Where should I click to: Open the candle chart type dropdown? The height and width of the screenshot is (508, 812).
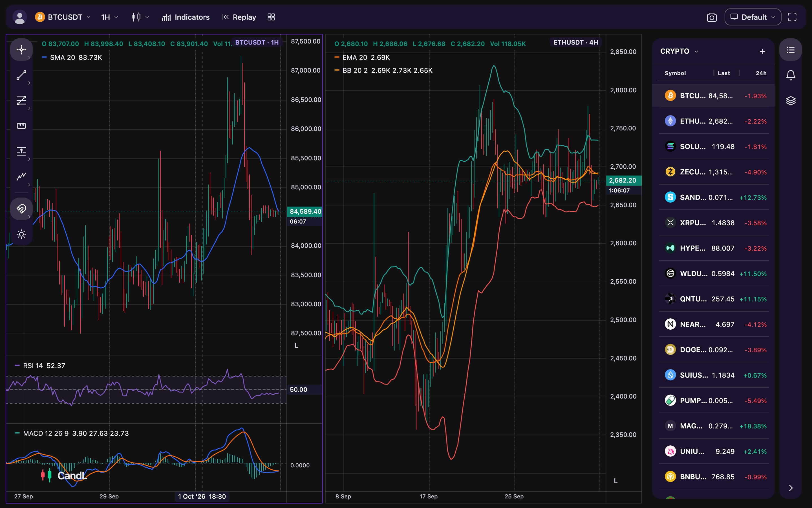click(140, 17)
